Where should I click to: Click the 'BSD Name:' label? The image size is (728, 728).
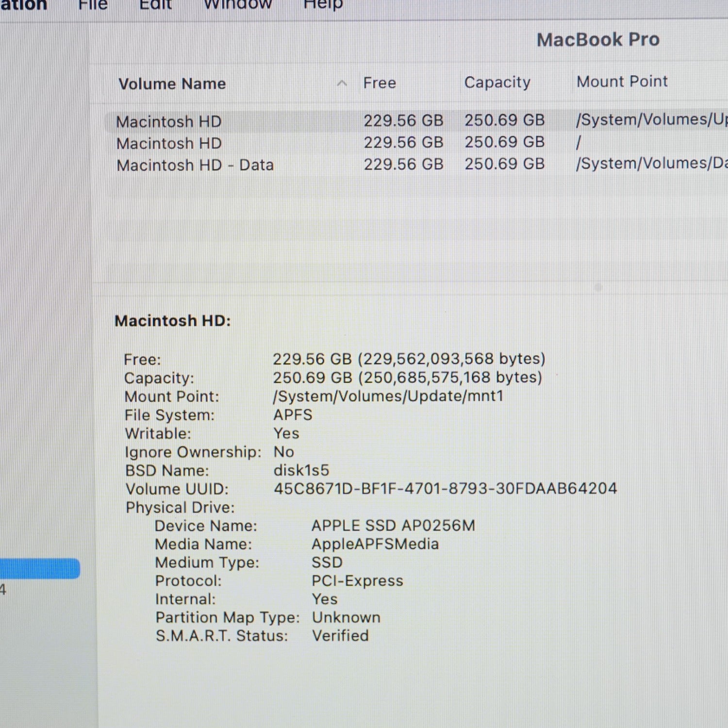pyautogui.click(x=167, y=471)
